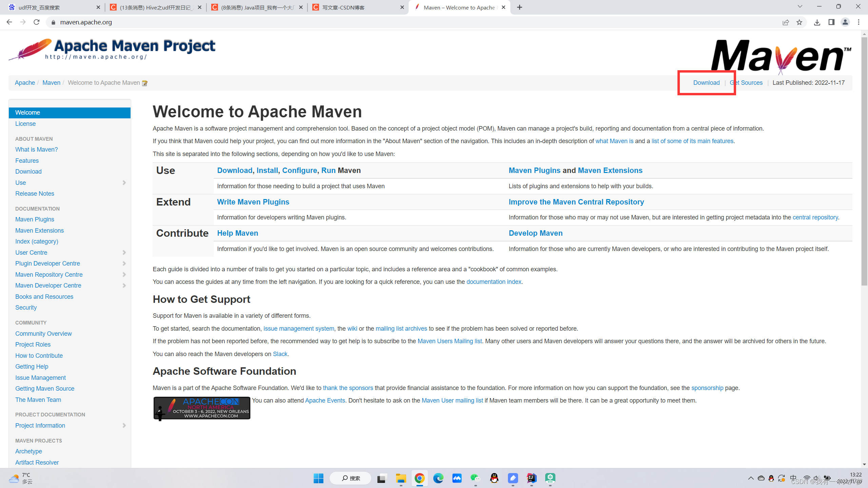Click the site lock icon in address bar
This screenshot has height=488, width=868.
point(53,22)
